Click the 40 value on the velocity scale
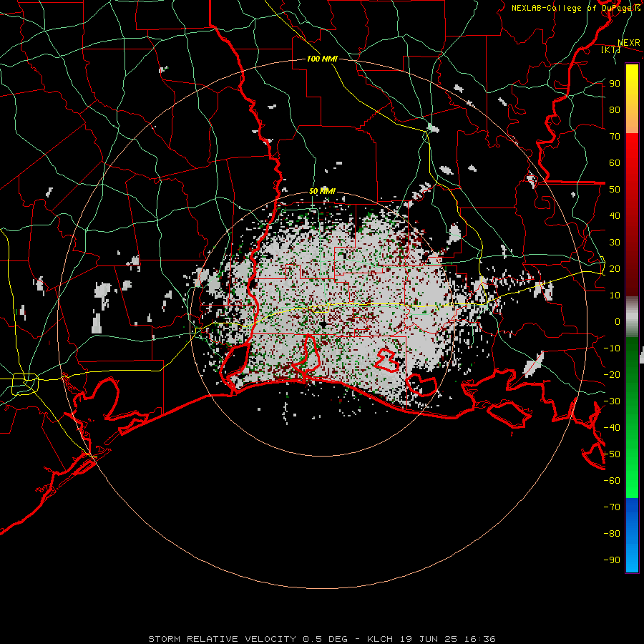Viewport: 644px width, 644px height. [x=615, y=215]
